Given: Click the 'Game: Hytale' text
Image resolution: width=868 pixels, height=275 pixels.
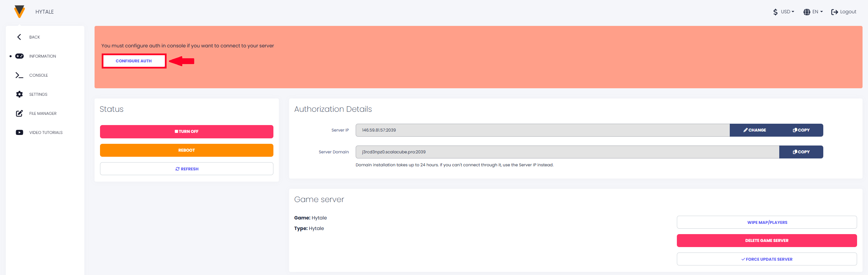Looking at the screenshot, I should 311,218.
